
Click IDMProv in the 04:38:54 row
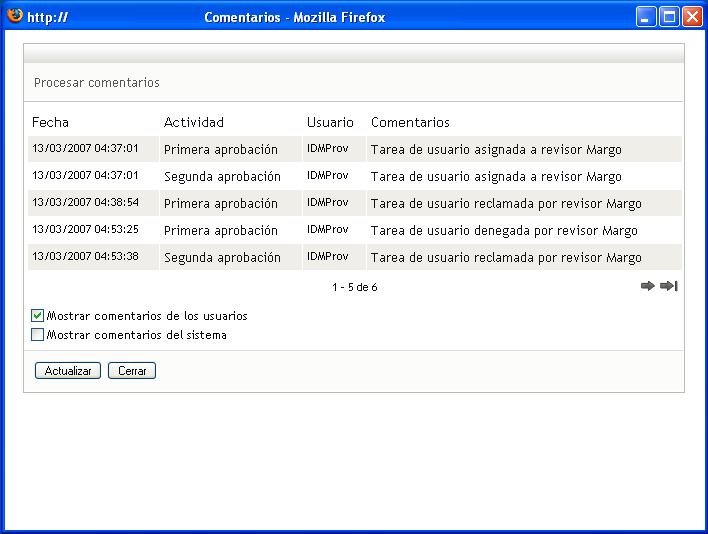pyautogui.click(x=328, y=202)
